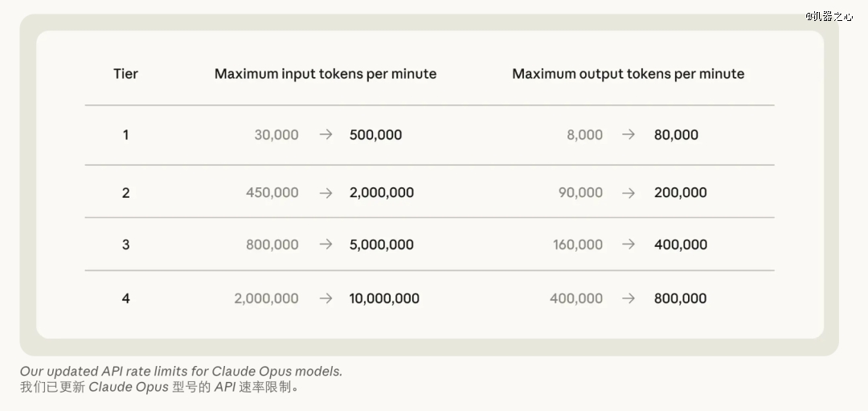868x411 pixels.
Task: Click the arrow after 160,000 output tokens
Action: coord(628,245)
